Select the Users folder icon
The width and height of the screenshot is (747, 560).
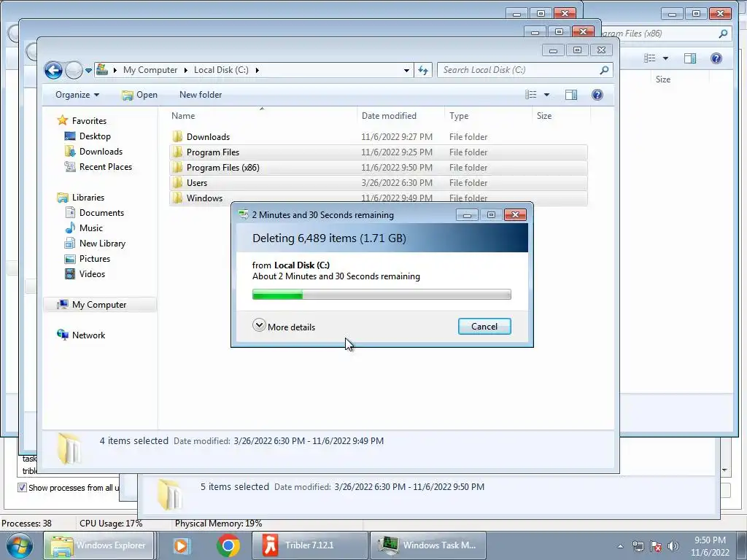[177, 183]
